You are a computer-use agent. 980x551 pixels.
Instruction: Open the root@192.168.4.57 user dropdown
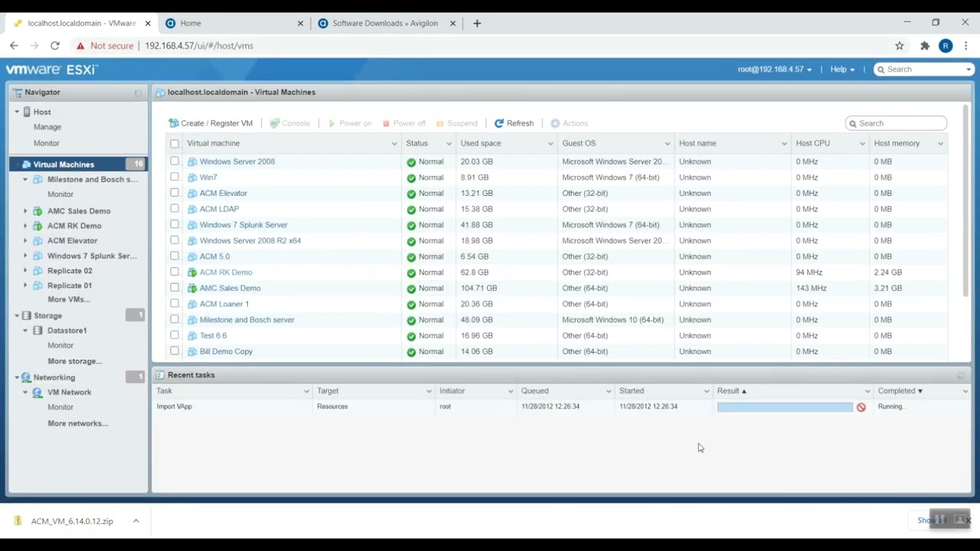tap(775, 70)
